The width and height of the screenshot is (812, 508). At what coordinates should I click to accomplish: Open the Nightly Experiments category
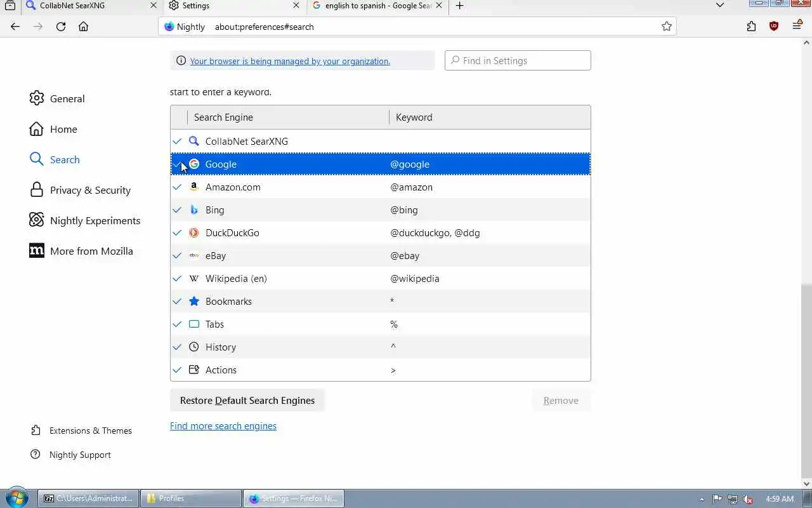click(85, 220)
